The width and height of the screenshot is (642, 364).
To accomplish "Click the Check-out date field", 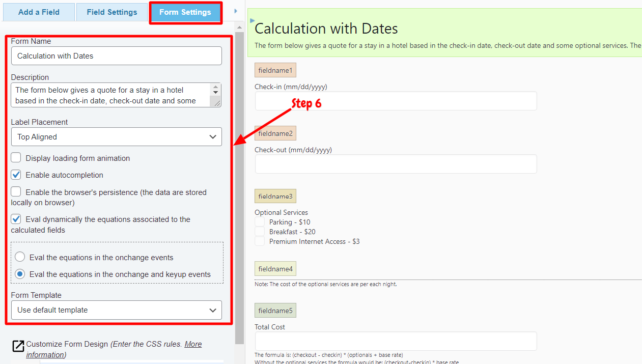I will click(x=396, y=164).
